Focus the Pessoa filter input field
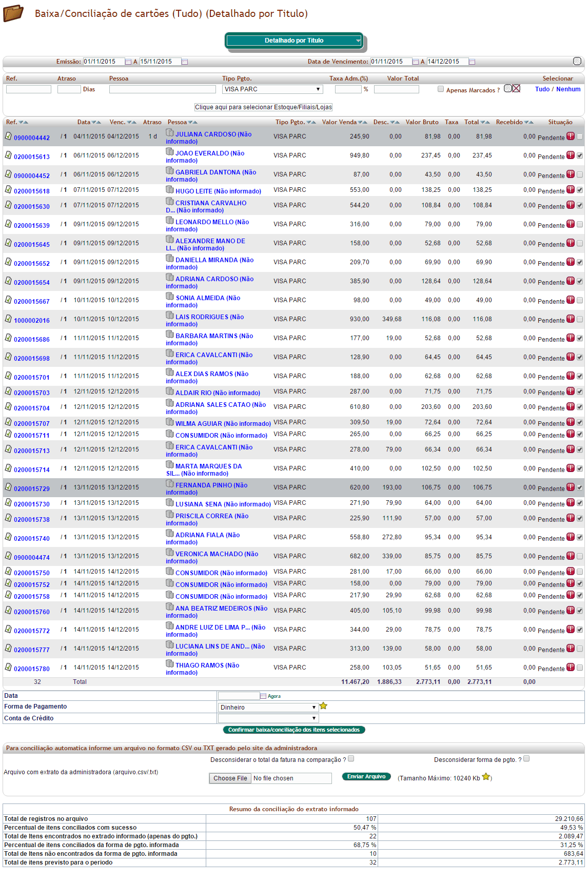This screenshot has width=588, height=882. click(x=163, y=89)
